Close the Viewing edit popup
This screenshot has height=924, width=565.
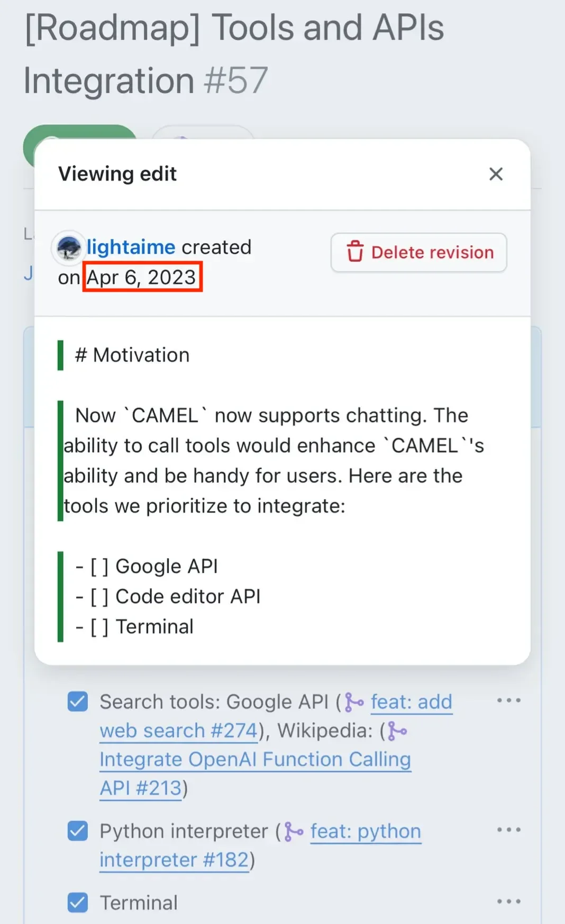pyautogui.click(x=496, y=174)
